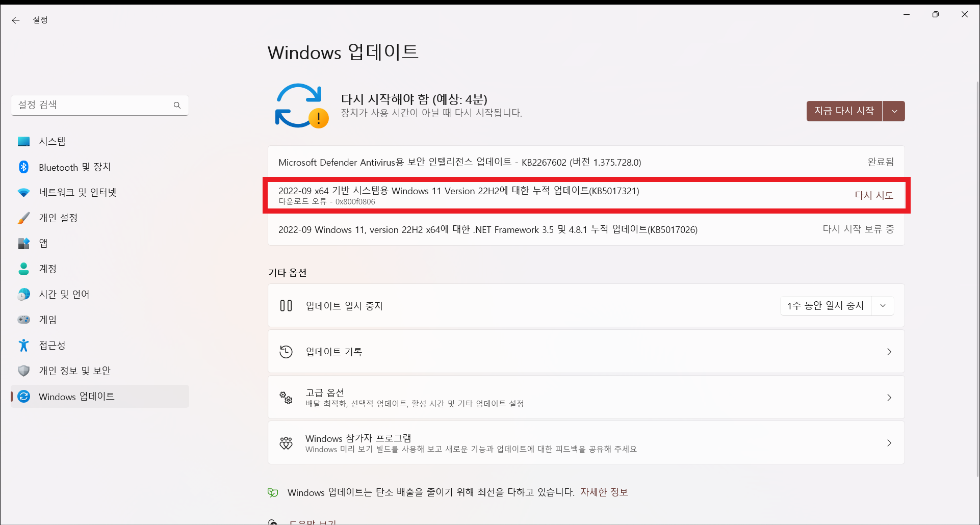The height and width of the screenshot is (525, 980).
Task: Expand restart options arrow next to 지금 다시 시작
Action: coord(894,111)
